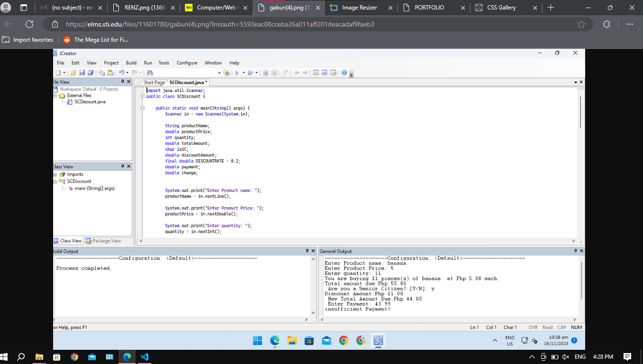Open the Build menu in JCreator
643x364 pixels.
131,63
